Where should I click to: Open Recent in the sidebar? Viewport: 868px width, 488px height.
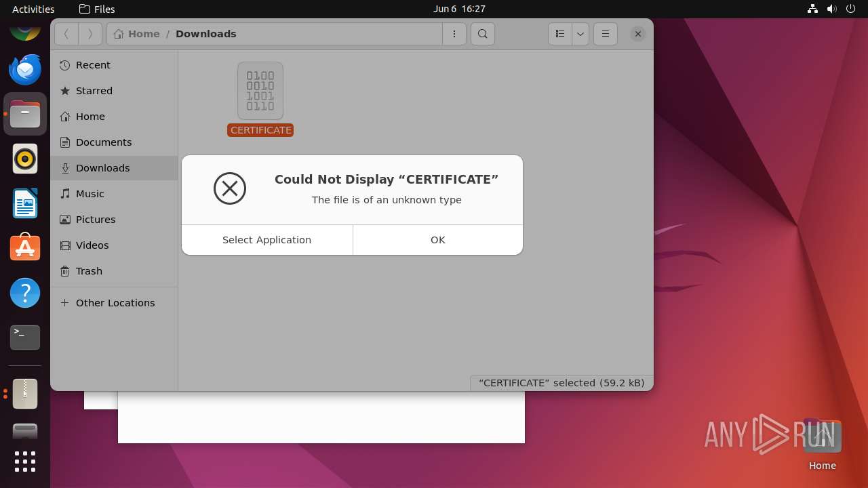pos(114,65)
